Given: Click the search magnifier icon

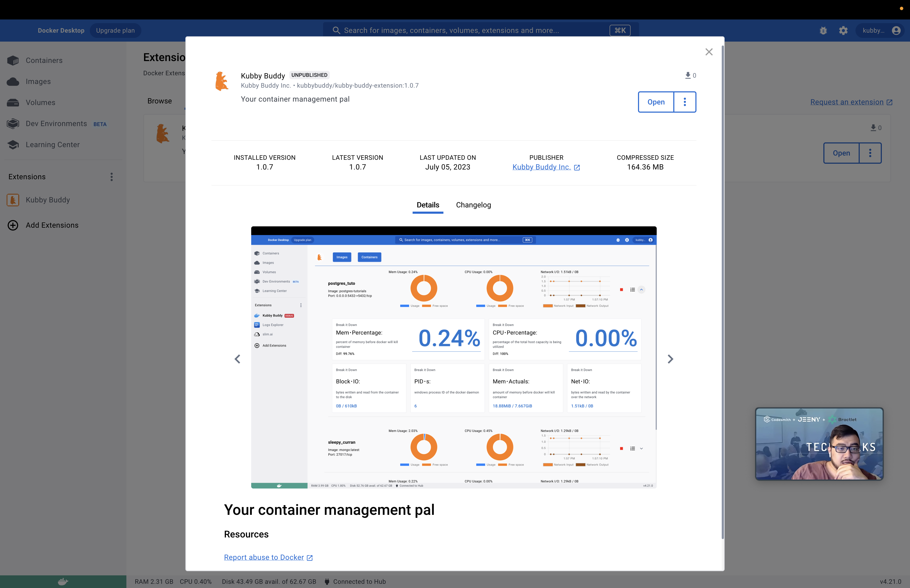Looking at the screenshot, I should [x=336, y=31].
